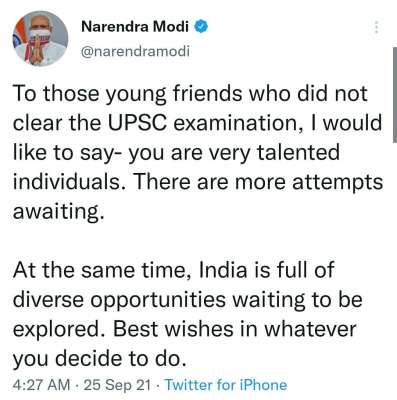Click the phrase you decide to do
This screenshot has height=400, width=397.
point(99,359)
